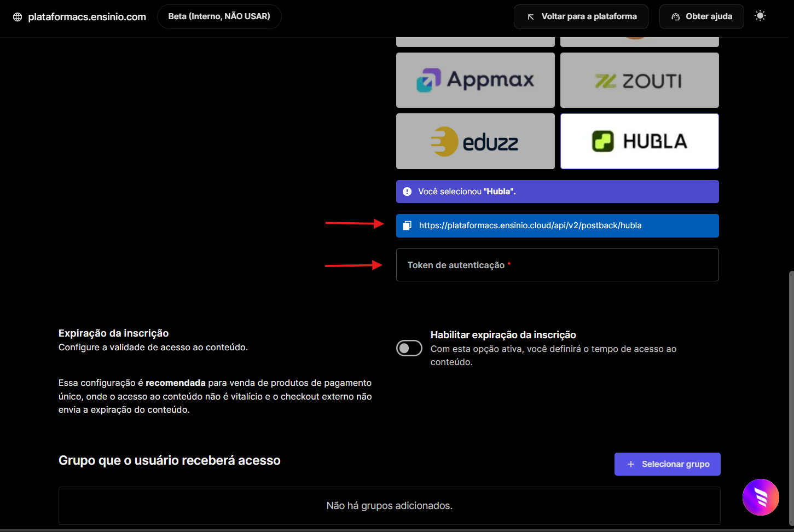Viewport: 794px width, 532px height.
Task: Click the Token de autenticação input field
Action: point(557,265)
